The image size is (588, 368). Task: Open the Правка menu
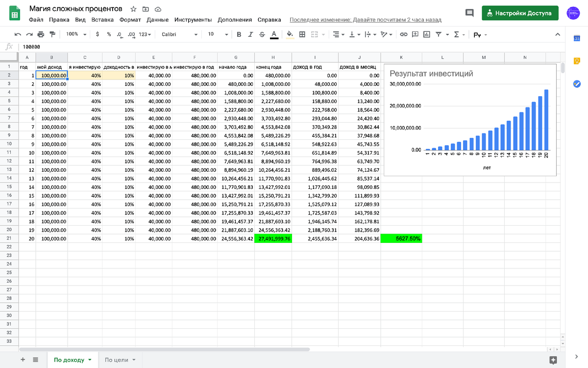tap(59, 20)
